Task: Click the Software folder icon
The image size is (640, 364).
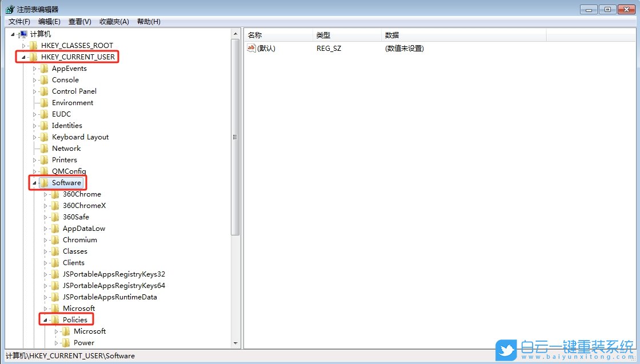Action: coord(45,182)
